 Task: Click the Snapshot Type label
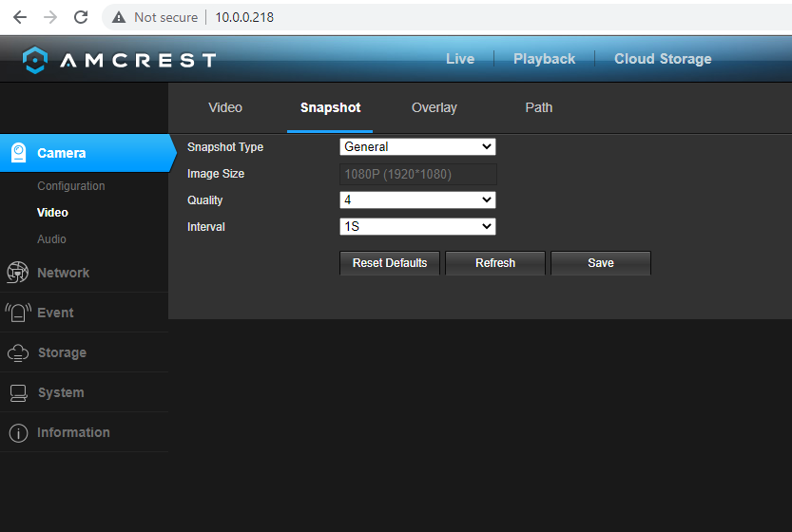coord(225,147)
